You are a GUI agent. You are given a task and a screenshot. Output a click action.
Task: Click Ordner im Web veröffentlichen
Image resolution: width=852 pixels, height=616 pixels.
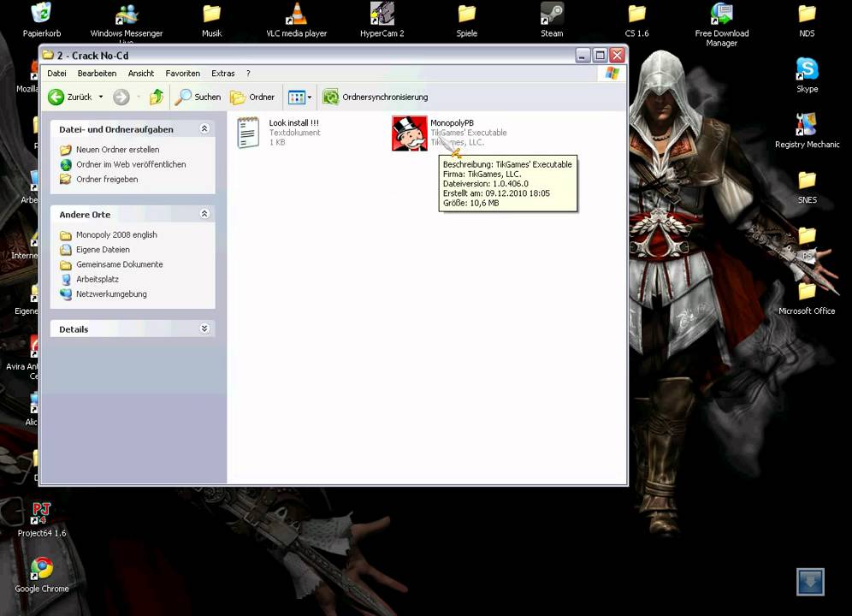[131, 164]
